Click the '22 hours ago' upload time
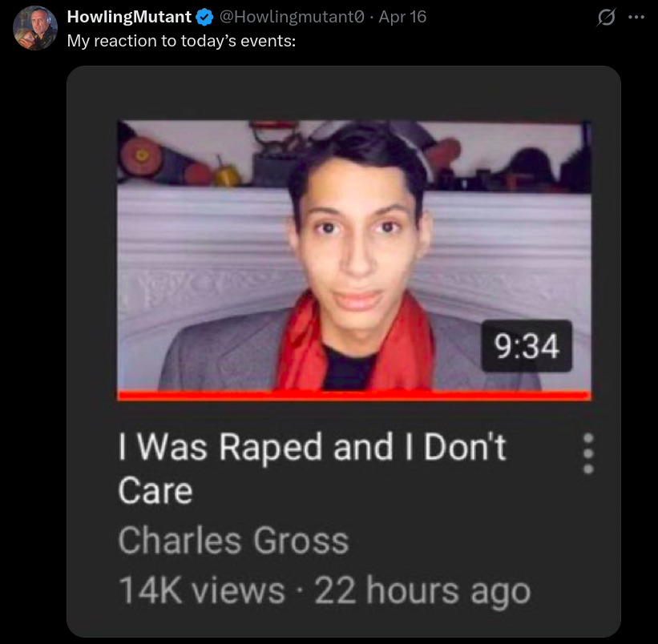 (x=422, y=591)
